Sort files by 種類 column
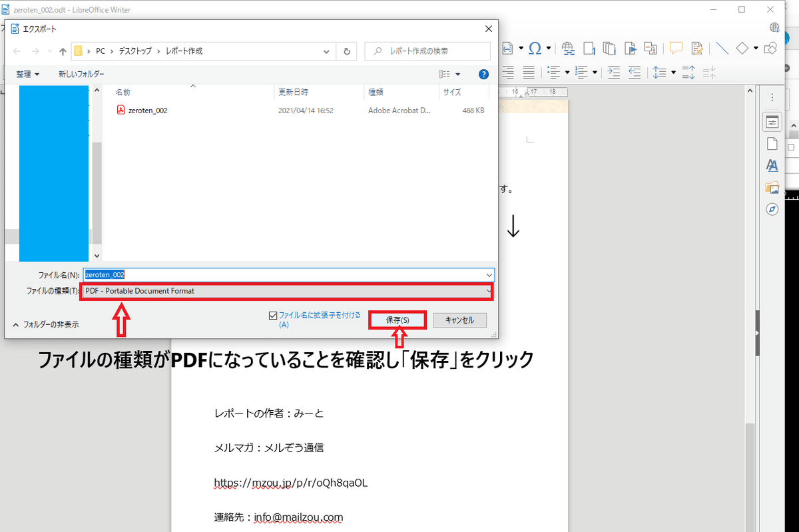Image resolution: width=799 pixels, height=532 pixels. click(x=376, y=92)
